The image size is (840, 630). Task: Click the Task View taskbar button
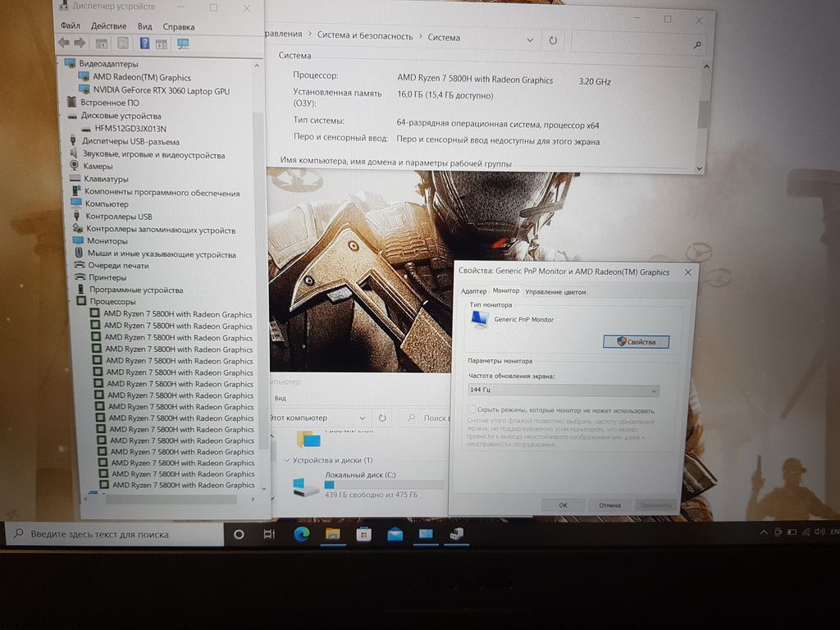coord(269,534)
